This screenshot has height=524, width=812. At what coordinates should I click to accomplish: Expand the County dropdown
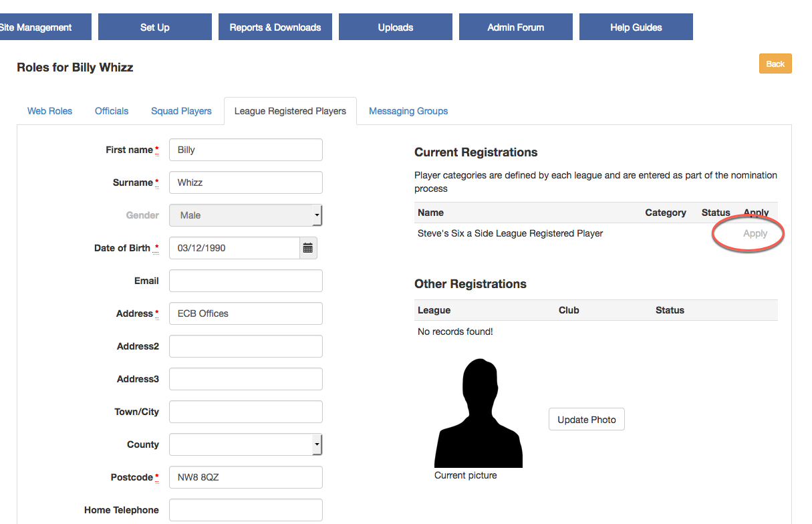pyautogui.click(x=246, y=444)
